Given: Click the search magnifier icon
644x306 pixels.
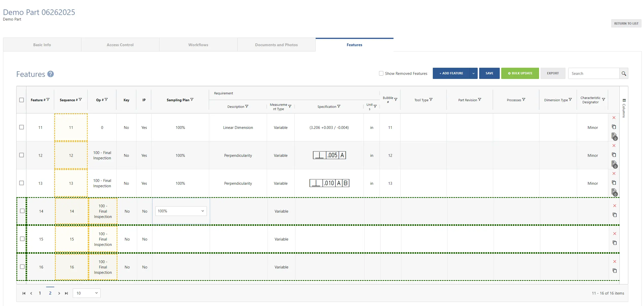Looking at the screenshot, I should pos(624,73).
